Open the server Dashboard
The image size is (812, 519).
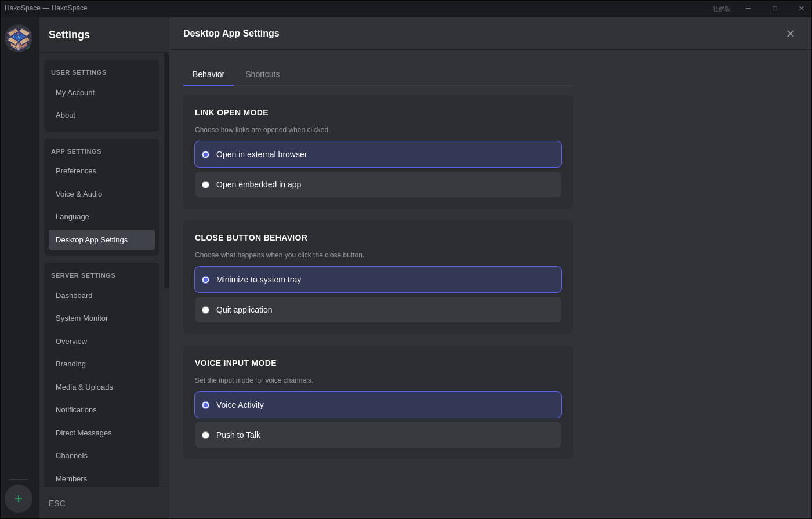point(74,295)
